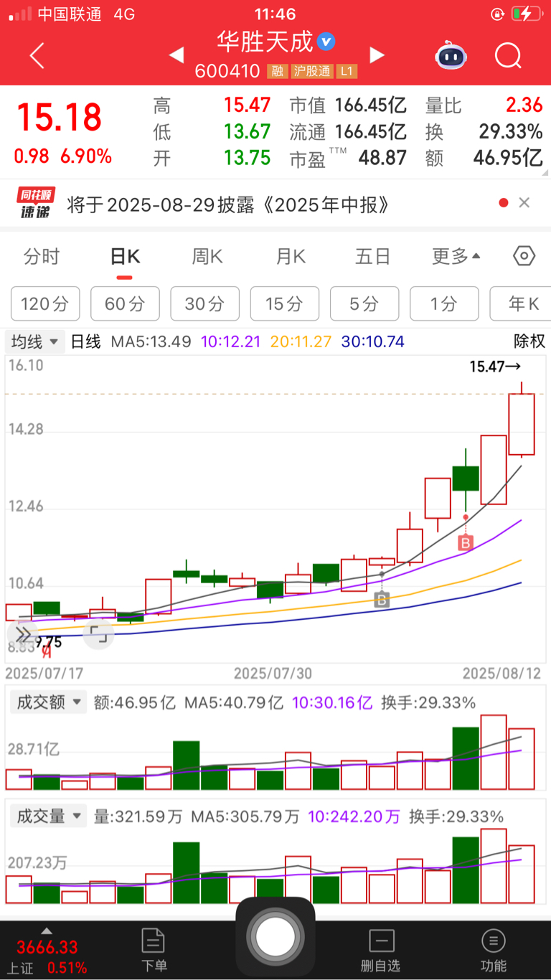This screenshot has height=980, width=551.
Task: Open the 2025年中报 disclosure notice
Action: pos(229,204)
